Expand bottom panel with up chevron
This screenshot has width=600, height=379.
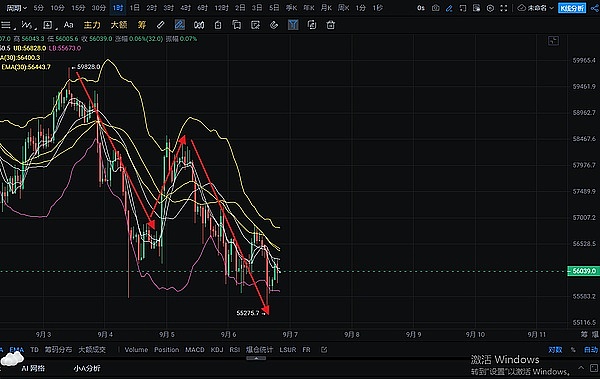[581, 368]
